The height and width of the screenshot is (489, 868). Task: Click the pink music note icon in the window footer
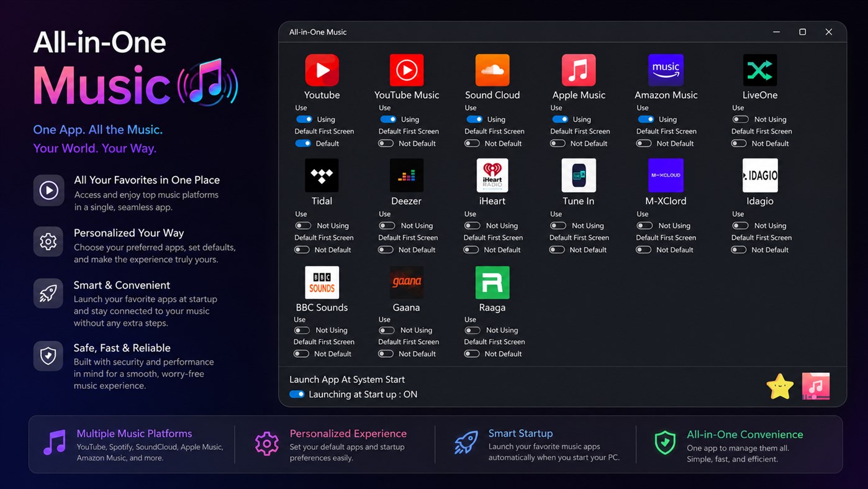816,386
